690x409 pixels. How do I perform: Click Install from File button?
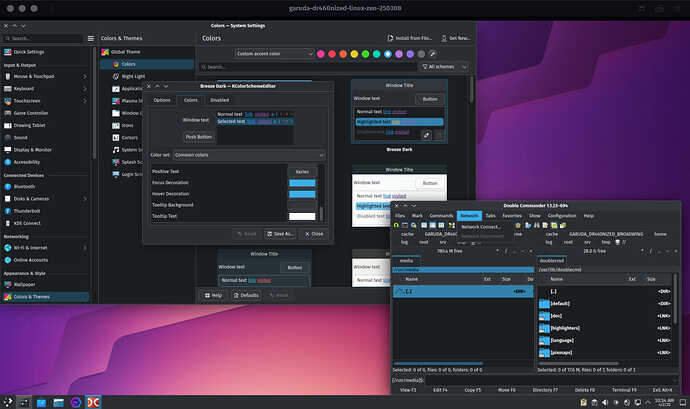[x=409, y=38]
